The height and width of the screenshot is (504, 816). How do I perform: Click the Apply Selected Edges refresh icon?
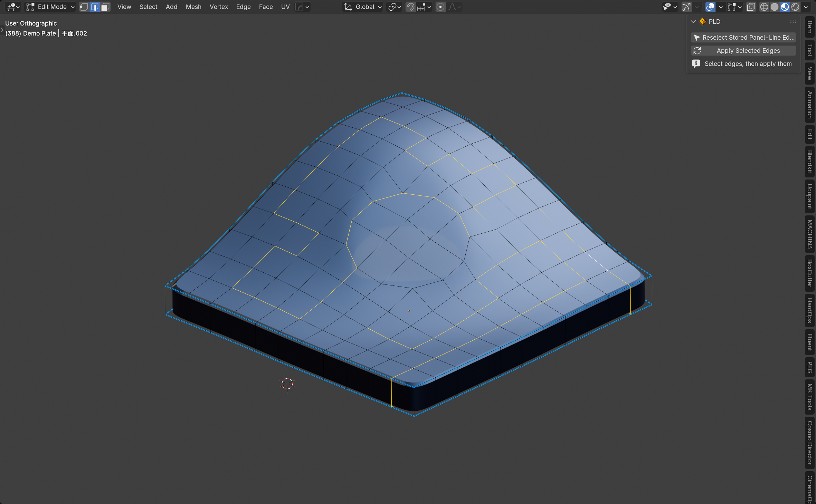click(697, 51)
